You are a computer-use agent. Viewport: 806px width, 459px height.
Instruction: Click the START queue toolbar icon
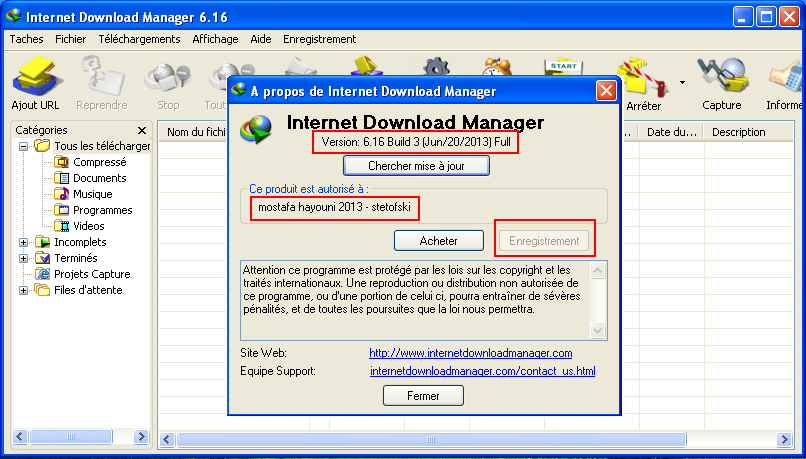click(563, 67)
